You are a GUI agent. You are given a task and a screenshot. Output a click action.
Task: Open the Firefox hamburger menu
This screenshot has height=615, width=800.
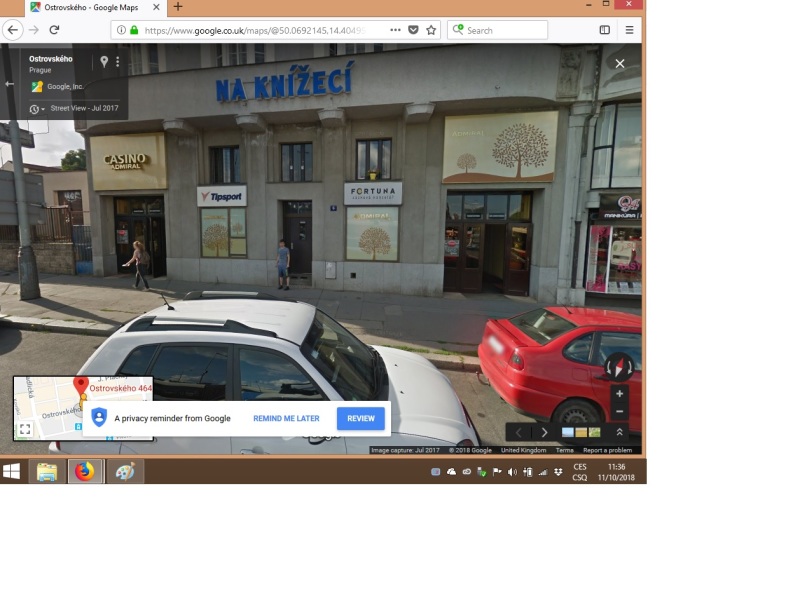[629, 30]
